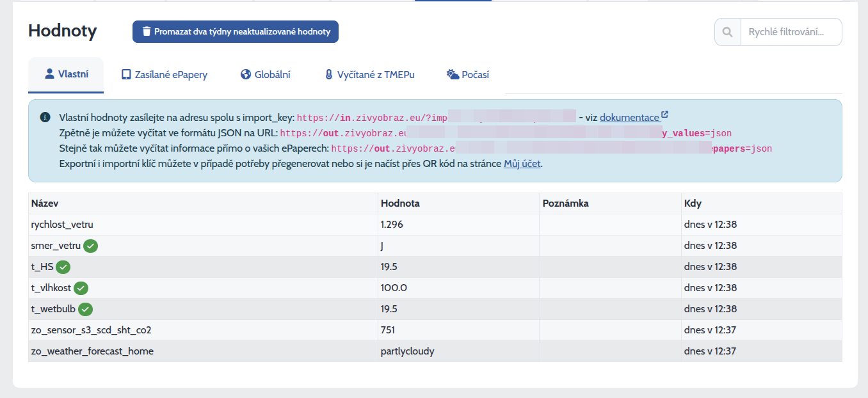Screen dimensions: 868x398
Task: Click Promazat dva týdny neaktualizované hodnoty button
Action: (x=236, y=31)
